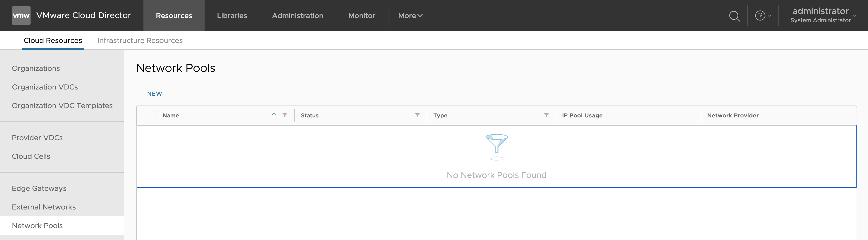Viewport: 868px width, 240px height.
Task: Click NEW to create a network pool
Action: pyautogui.click(x=154, y=94)
